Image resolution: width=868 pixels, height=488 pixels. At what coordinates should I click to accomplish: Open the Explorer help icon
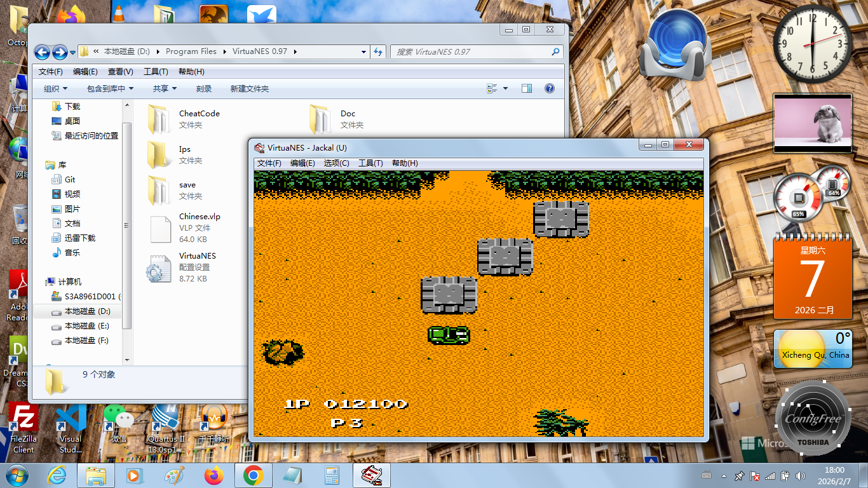(x=550, y=89)
